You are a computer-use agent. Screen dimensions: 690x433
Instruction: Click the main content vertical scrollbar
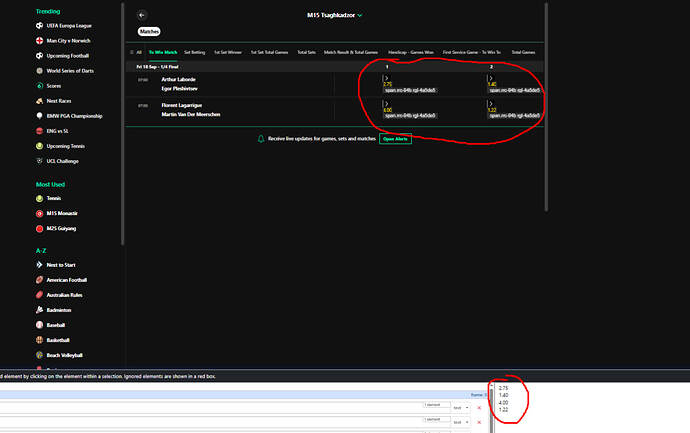(x=546, y=107)
